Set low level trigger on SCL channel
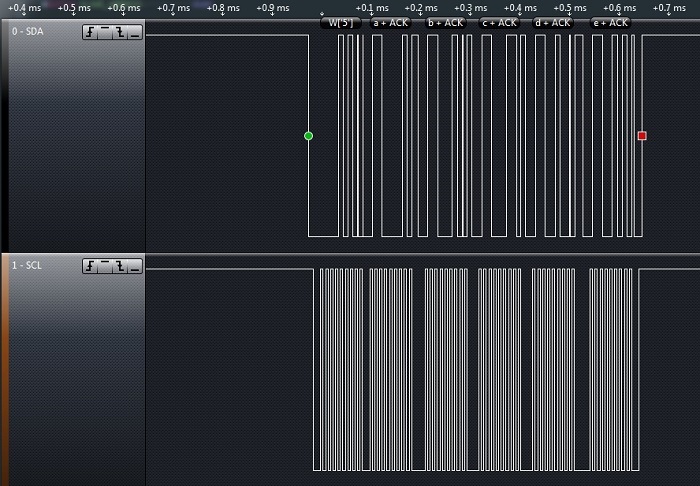Image resolution: width=700 pixels, height=486 pixels. point(135,266)
